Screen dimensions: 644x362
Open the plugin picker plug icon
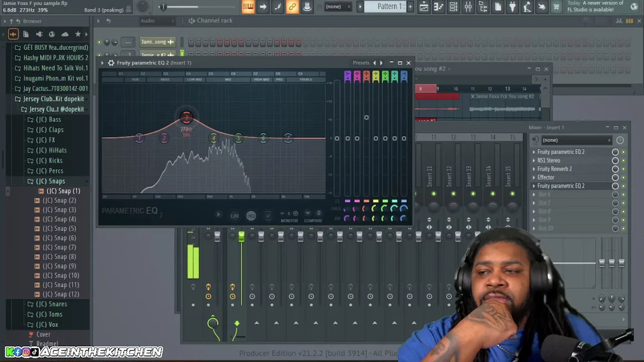[512, 7]
